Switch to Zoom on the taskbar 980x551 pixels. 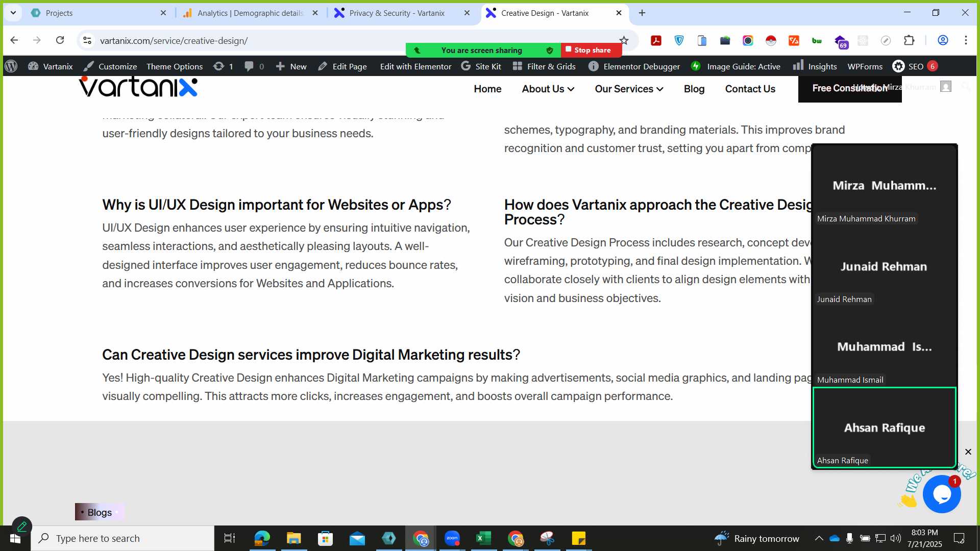pyautogui.click(x=452, y=538)
